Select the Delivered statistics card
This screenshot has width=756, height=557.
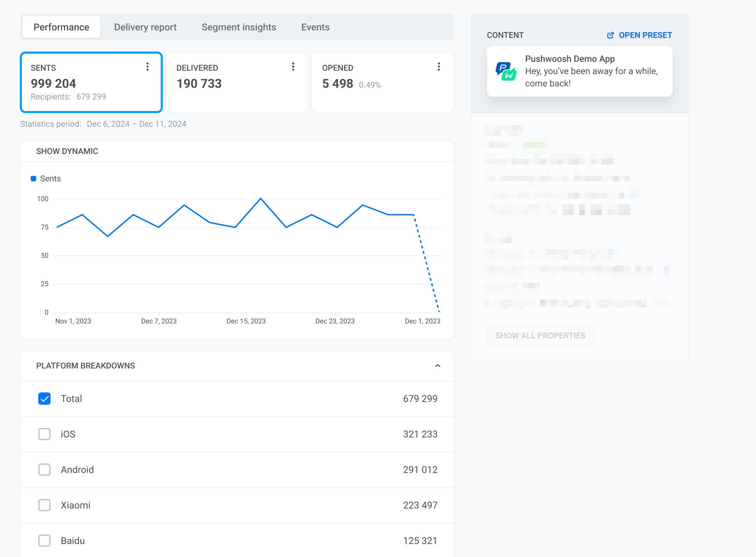[x=237, y=82]
